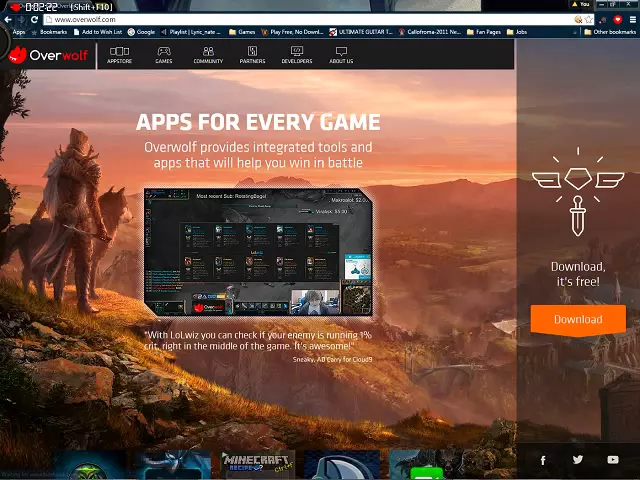Click the winged sword emblem icon
The image size is (640, 480).
tap(578, 192)
